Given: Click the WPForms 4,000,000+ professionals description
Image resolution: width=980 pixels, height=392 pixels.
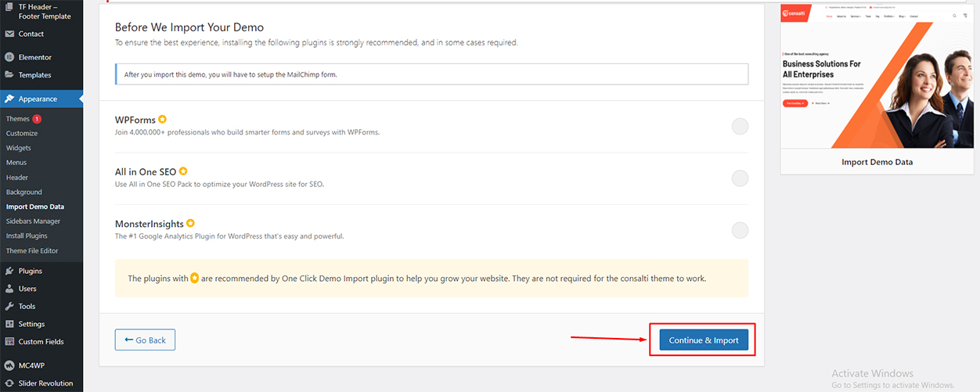Looking at the screenshot, I should (247, 132).
